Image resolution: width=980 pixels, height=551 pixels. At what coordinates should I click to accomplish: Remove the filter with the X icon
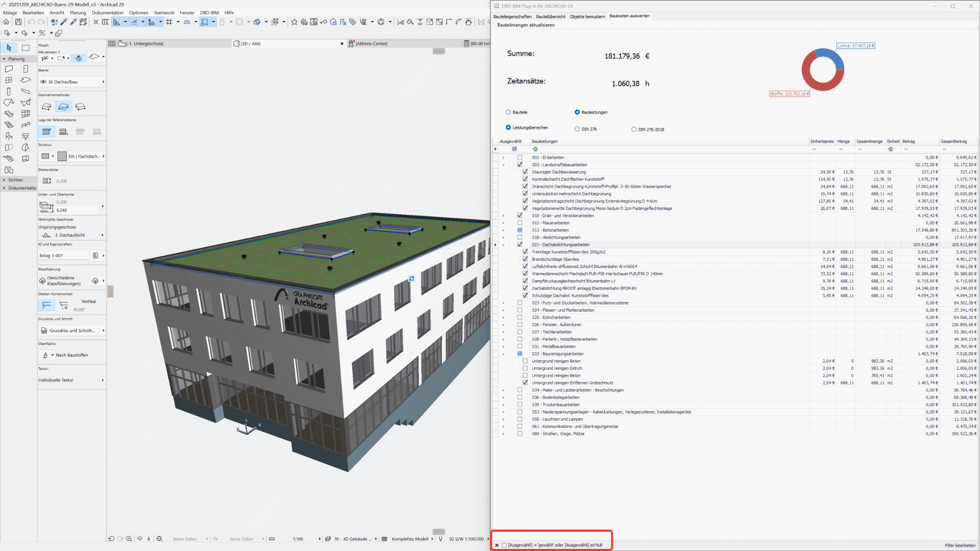tap(497, 545)
